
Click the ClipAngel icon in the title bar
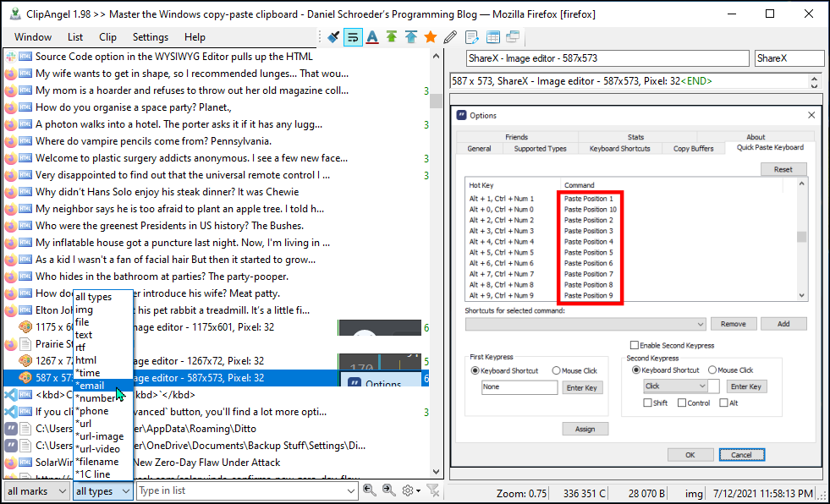pos(16,14)
